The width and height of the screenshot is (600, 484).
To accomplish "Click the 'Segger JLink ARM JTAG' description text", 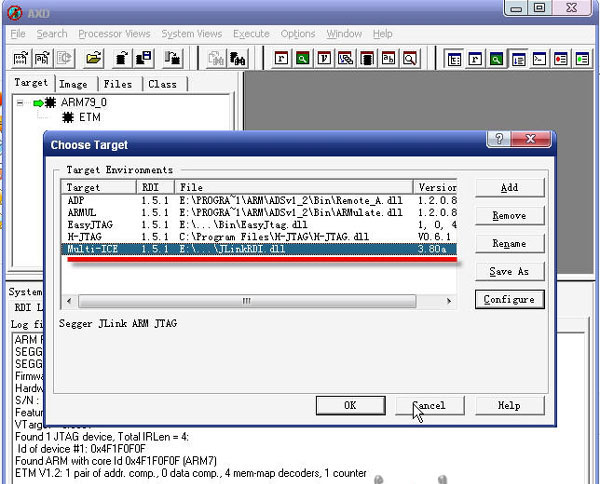I will [118, 324].
